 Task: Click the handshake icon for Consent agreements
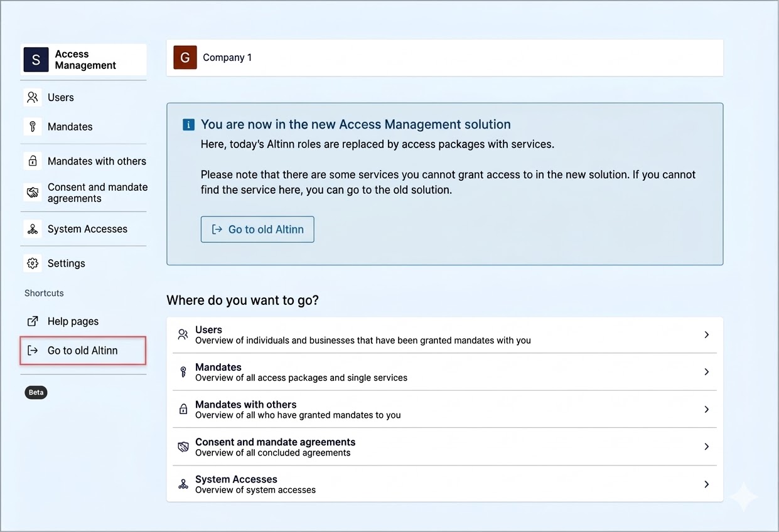tap(33, 193)
